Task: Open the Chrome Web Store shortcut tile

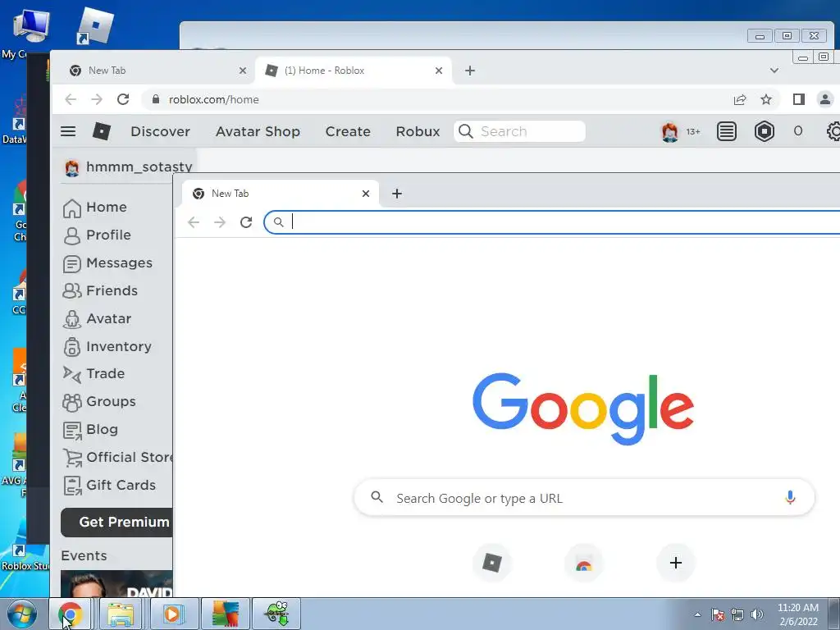Action: 584,563
